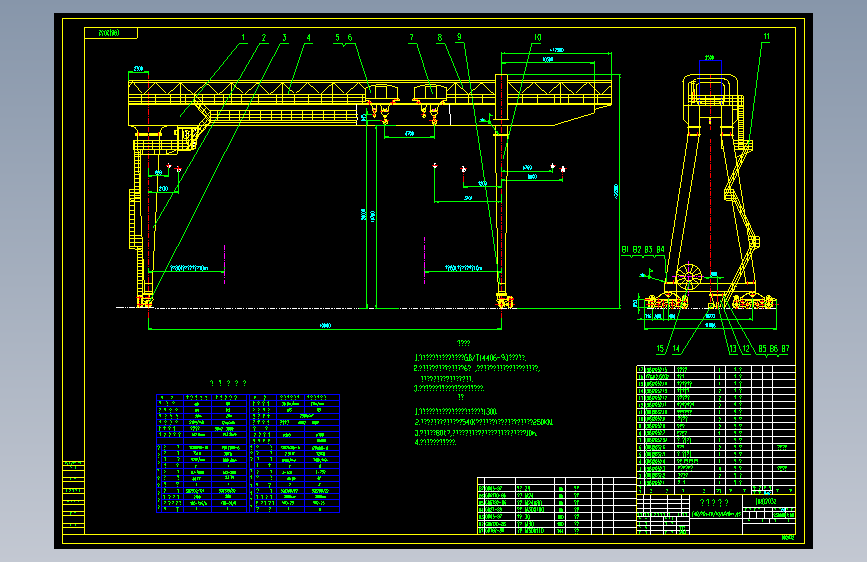Select callout number 12 below side view

[x=746, y=348]
